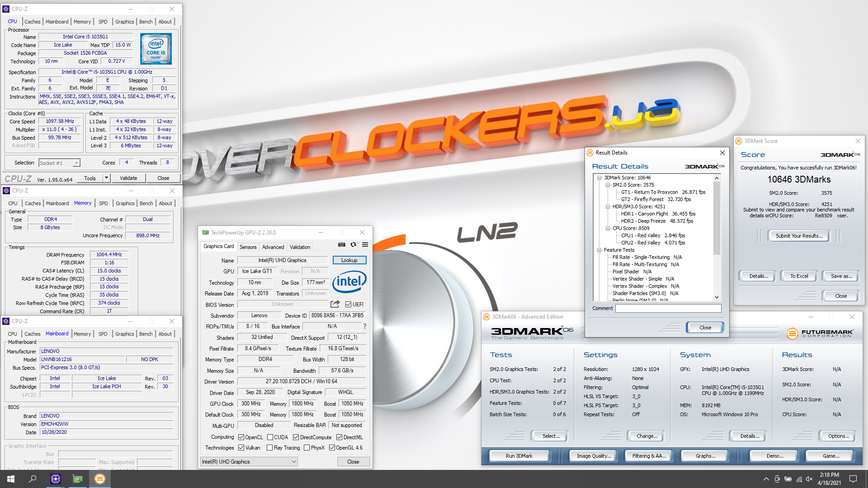Collapse the SM2.0 Score: 3575 node

pyautogui.click(x=608, y=185)
